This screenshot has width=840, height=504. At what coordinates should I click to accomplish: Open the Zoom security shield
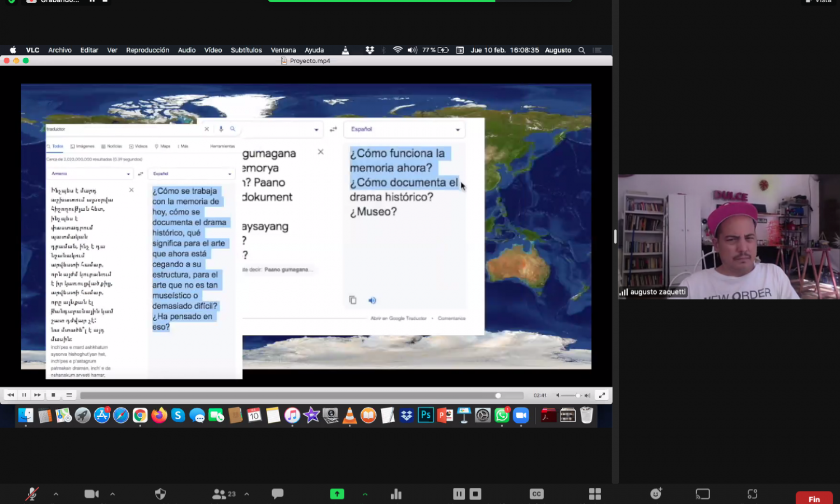tap(160, 493)
